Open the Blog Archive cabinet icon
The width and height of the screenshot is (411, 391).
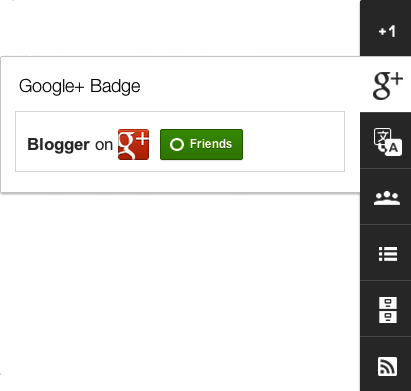[386, 309]
